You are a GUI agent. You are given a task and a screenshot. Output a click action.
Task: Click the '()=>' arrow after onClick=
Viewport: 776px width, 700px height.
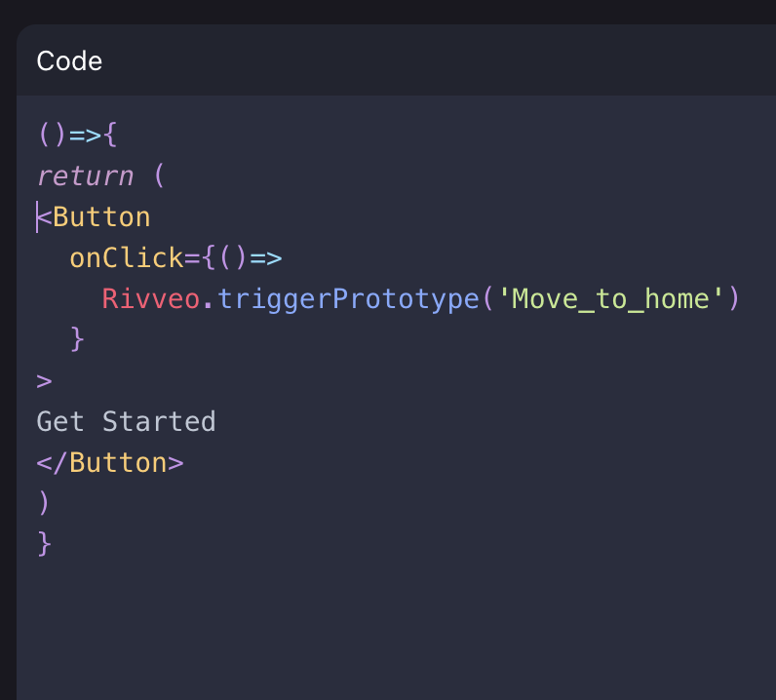pyautogui.click(x=250, y=257)
